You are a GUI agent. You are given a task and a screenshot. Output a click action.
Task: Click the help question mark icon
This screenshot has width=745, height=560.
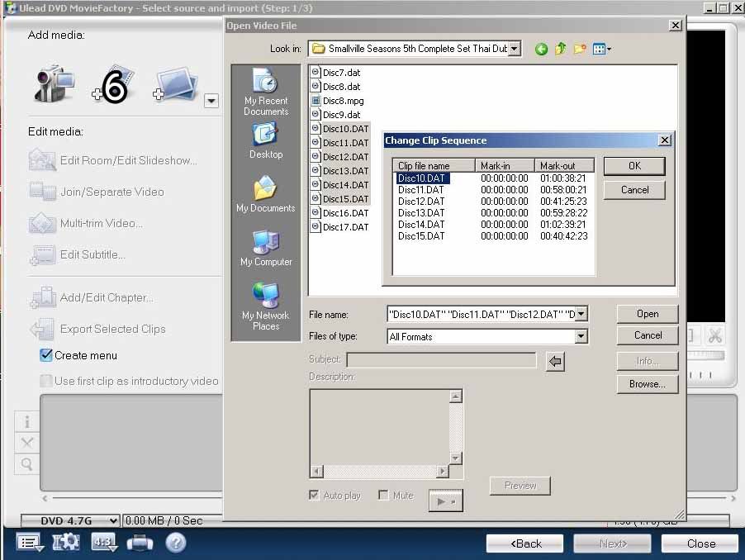pyautogui.click(x=176, y=543)
